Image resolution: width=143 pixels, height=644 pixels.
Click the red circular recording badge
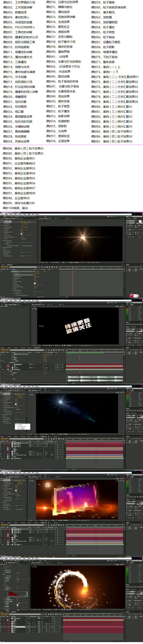click(x=132, y=296)
